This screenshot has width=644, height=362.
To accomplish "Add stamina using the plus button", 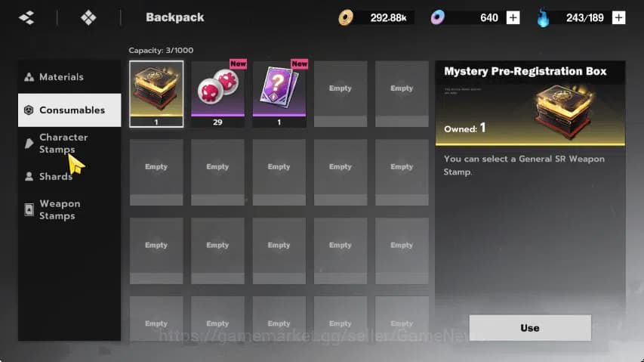I will 618,17.
